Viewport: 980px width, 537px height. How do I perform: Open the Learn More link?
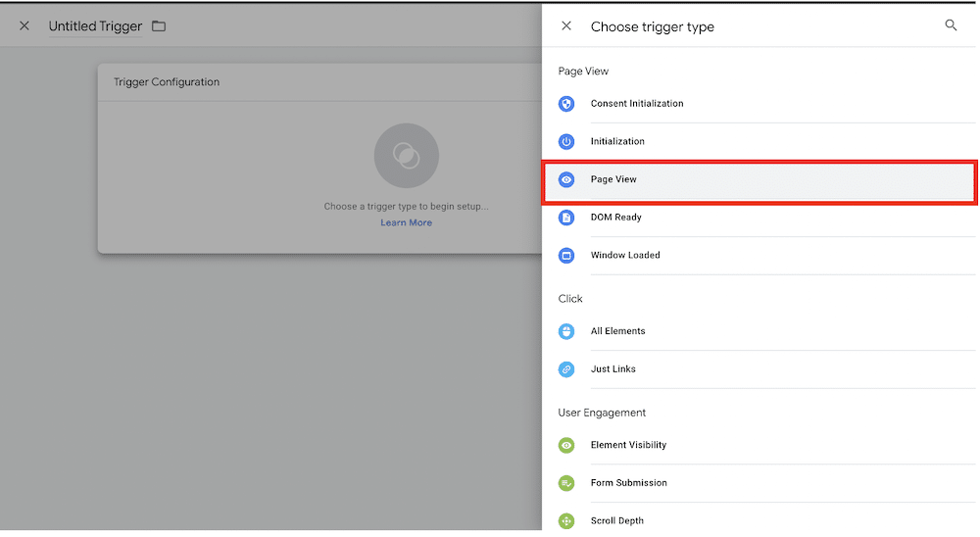click(x=407, y=222)
